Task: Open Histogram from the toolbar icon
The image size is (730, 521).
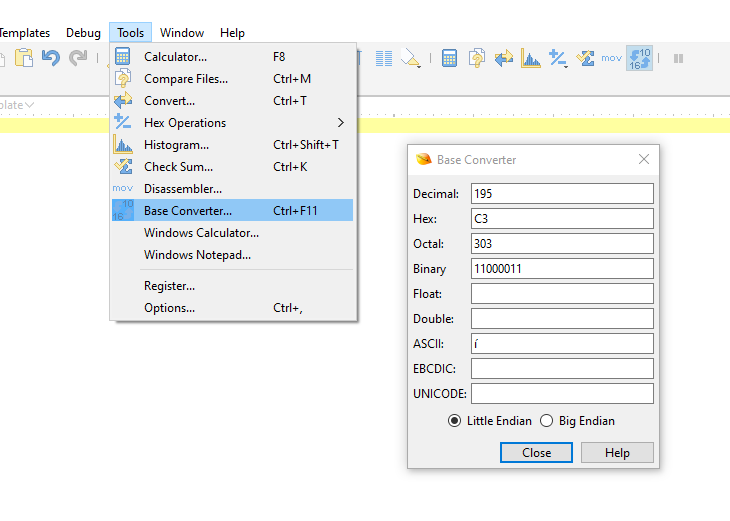Action: pyautogui.click(x=531, y=59)
